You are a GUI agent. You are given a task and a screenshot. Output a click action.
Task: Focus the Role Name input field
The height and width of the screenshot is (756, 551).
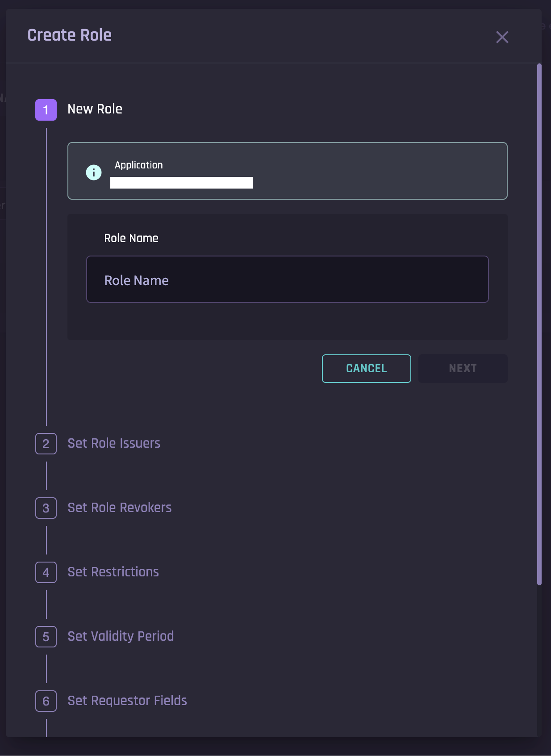(287, 280)
